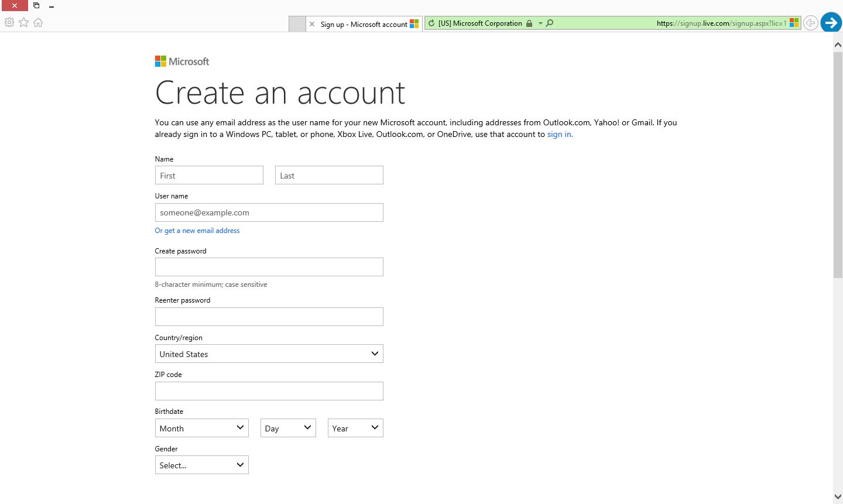Click the grey back arrow button
843x504 pixels.
click(810, 23)
